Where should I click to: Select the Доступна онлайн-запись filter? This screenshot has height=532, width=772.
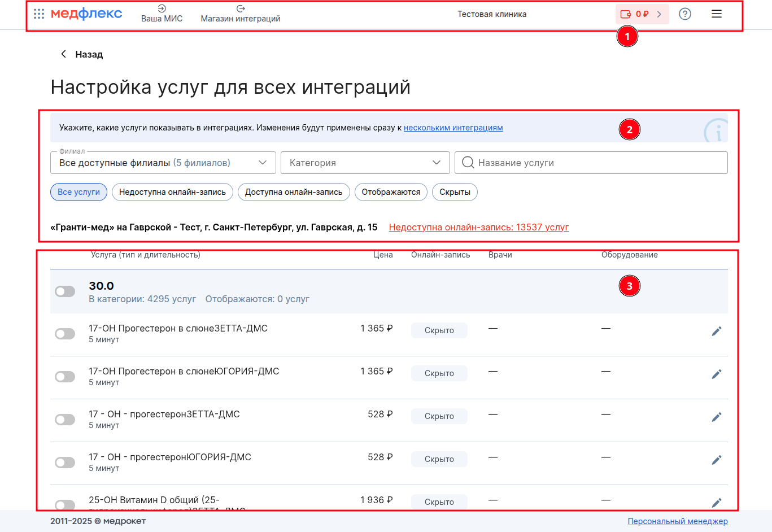point(294,192)
